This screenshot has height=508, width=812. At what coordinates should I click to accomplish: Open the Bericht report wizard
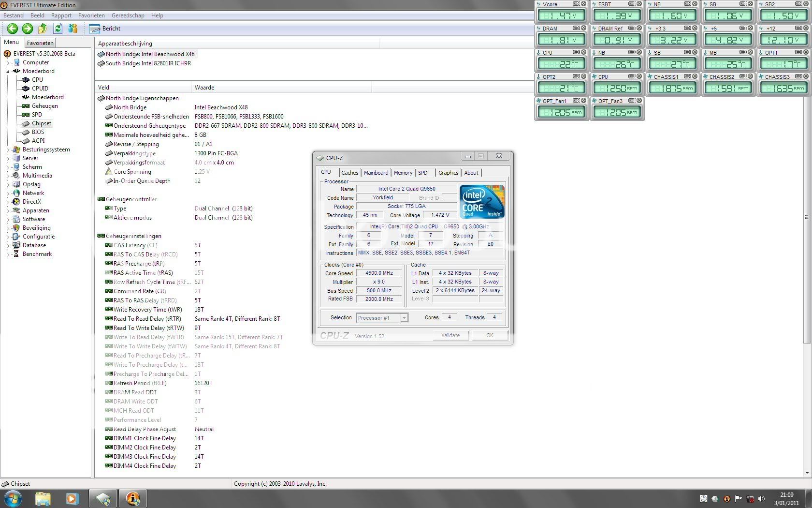[105, 29]
